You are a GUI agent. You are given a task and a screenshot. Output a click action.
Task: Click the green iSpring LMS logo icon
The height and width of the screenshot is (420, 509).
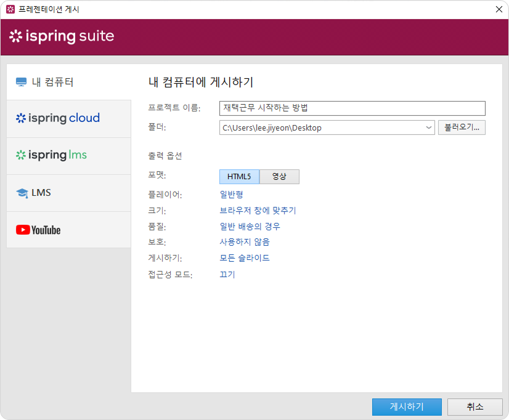21,155
